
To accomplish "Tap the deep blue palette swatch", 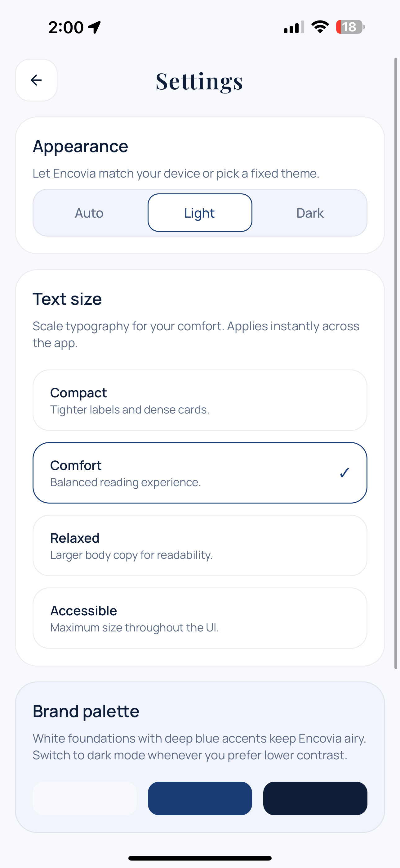I will pos(200,798).
